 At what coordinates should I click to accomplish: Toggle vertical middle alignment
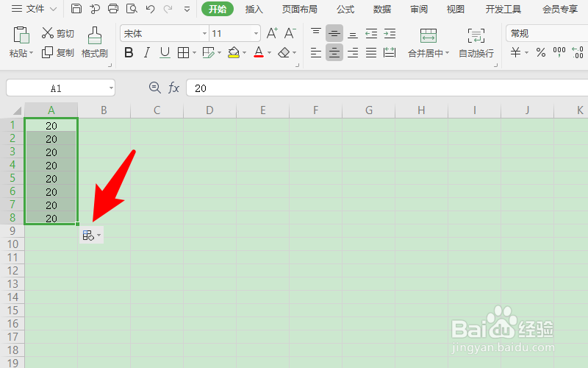334,33
